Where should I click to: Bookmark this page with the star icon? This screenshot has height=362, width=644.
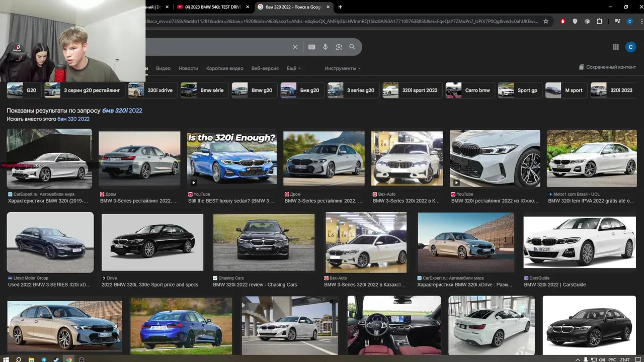coord(546,21)
